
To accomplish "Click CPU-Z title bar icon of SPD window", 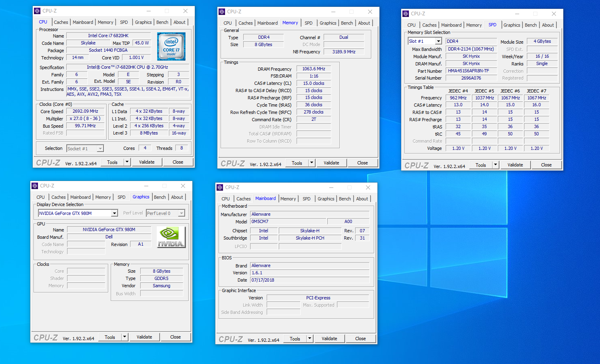I will [x=406, y=14].
